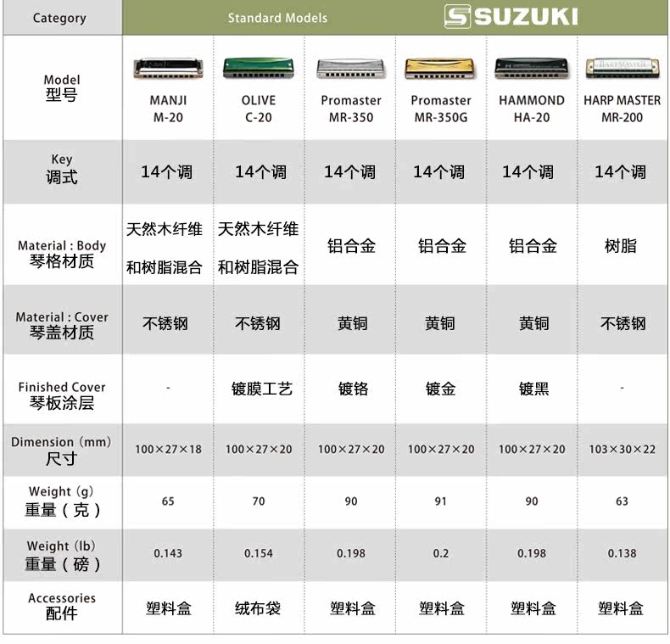Image resolution: width=670 pixels, height=644 pixels.
Task: Select the 'Model 型号' row label
Action: coord(62,87)
